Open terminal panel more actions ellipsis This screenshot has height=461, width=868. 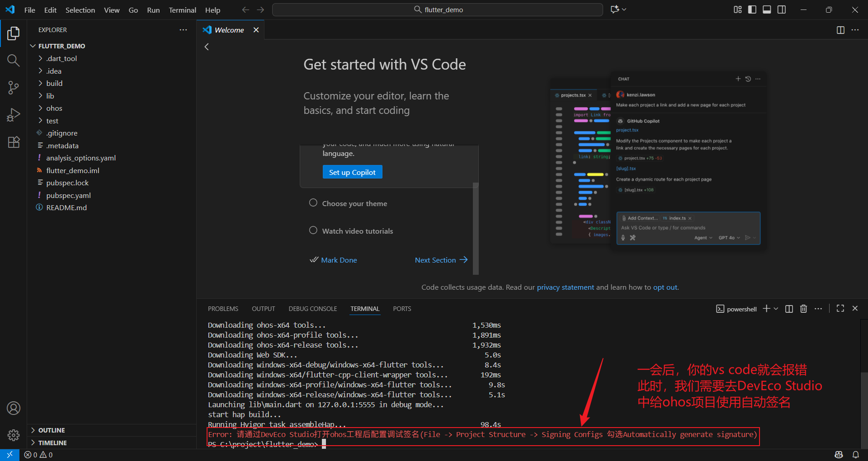tap(818, 309)
